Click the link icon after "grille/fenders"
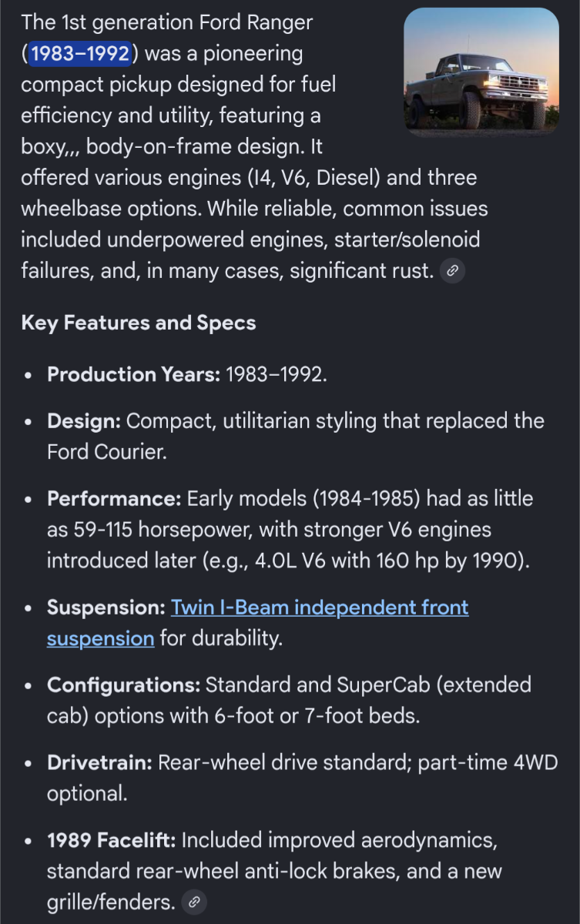580x924 pixels. click(195, 902)
